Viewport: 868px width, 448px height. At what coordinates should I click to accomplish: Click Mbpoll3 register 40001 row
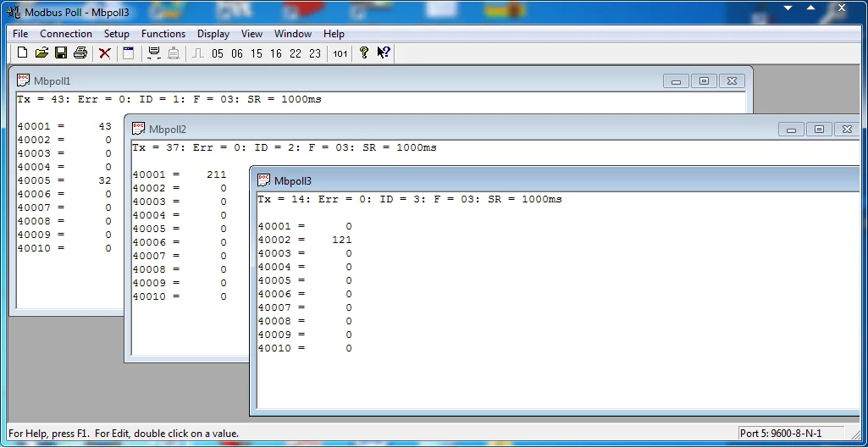(305, 226)
